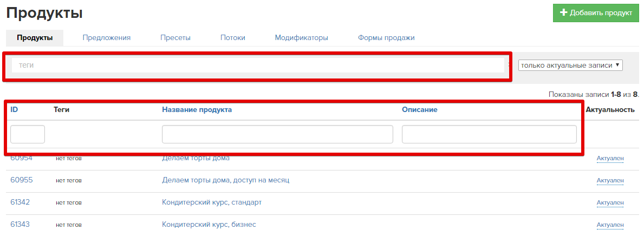Go to the Потоки tab
644x236 pixels.
[233, 38]
